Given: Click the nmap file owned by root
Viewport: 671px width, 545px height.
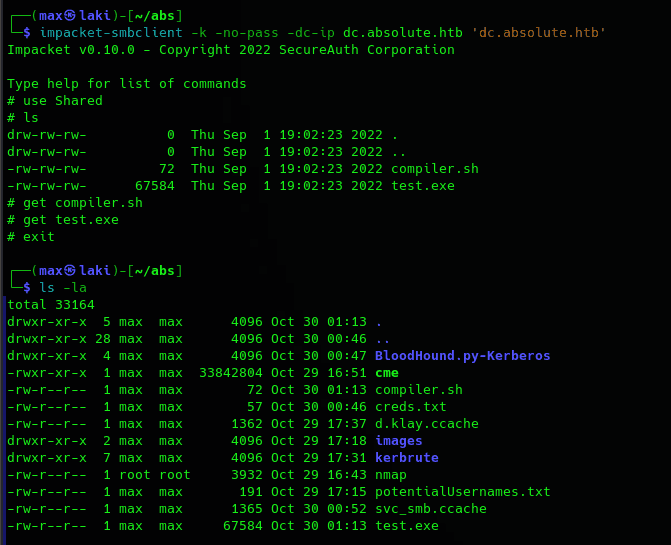Looking at the screenshot, I should 391,475.
